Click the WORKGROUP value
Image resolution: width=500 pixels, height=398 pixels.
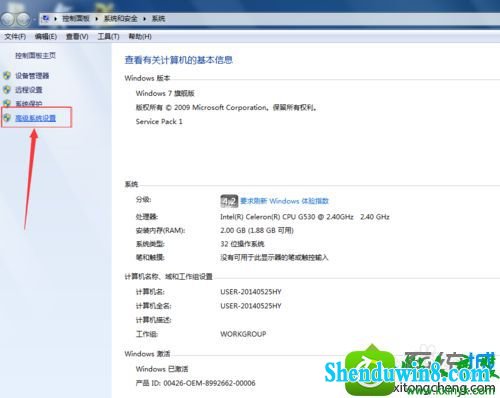[243, 334]
